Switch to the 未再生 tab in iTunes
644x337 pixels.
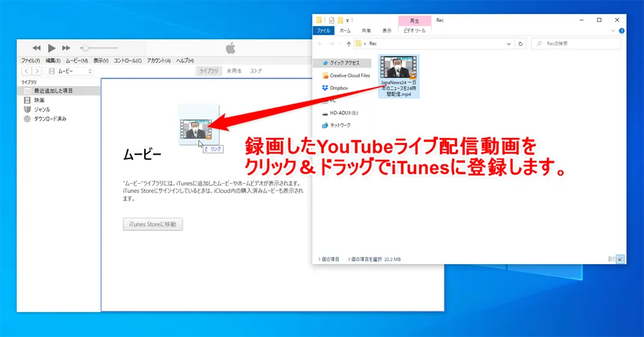coord(234,71)
